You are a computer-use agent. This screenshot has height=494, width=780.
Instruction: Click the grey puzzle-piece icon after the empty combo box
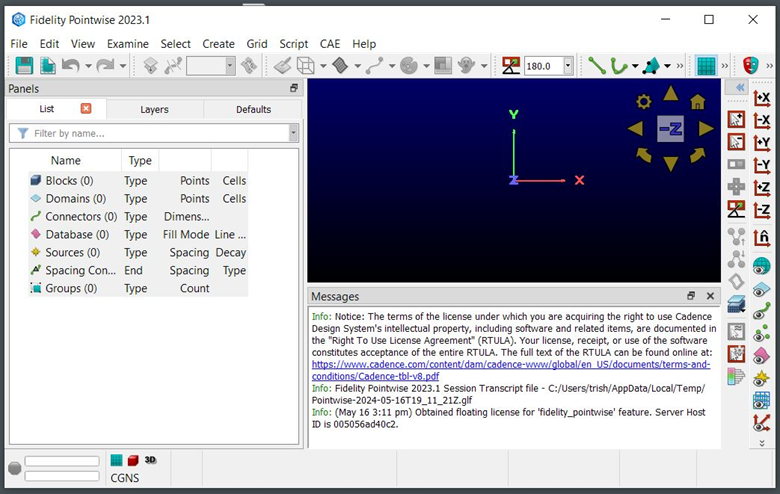coord(249,66)
